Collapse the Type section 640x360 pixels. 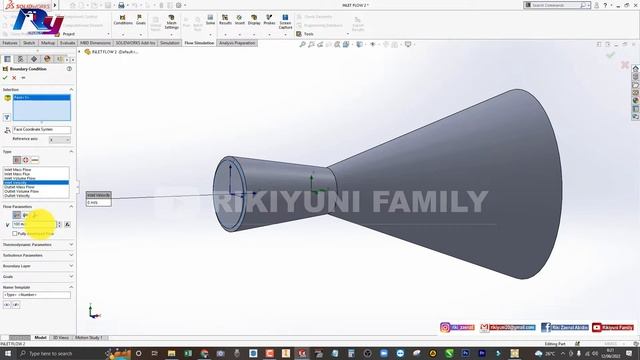point(71,151)
